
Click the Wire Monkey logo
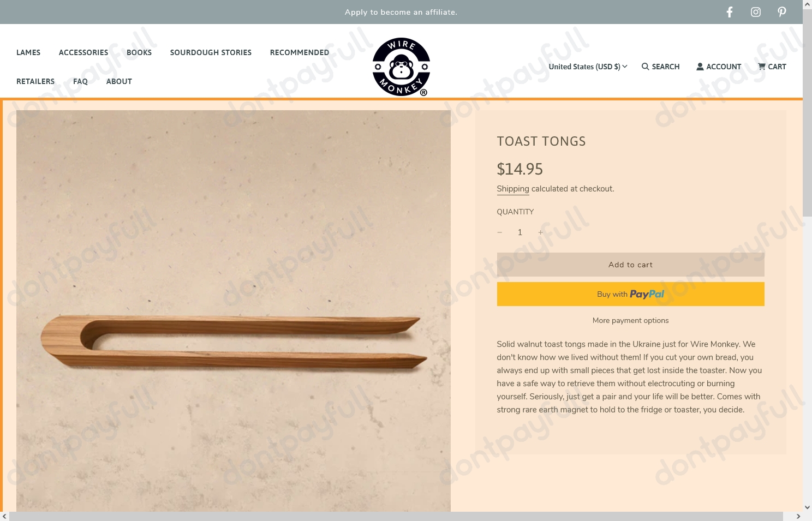[x=401, y=67]
